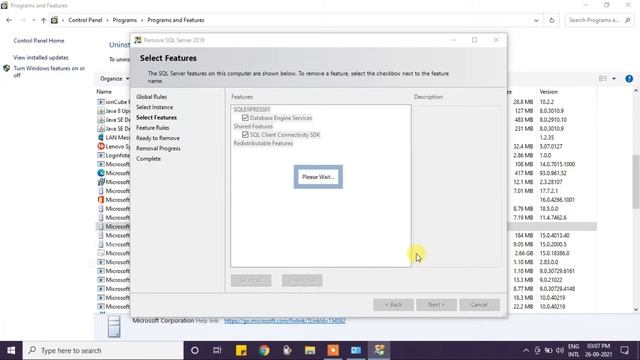Click the list scrollbar up arrow
Image resolution: width=640 pixels, height=360 pixels.
[636, 91]
